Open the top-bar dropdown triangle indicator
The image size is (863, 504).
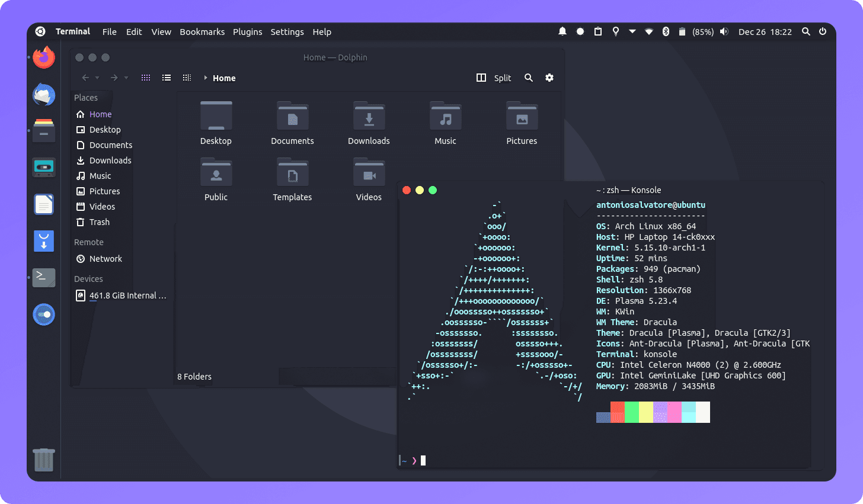(x=632, y=31)
